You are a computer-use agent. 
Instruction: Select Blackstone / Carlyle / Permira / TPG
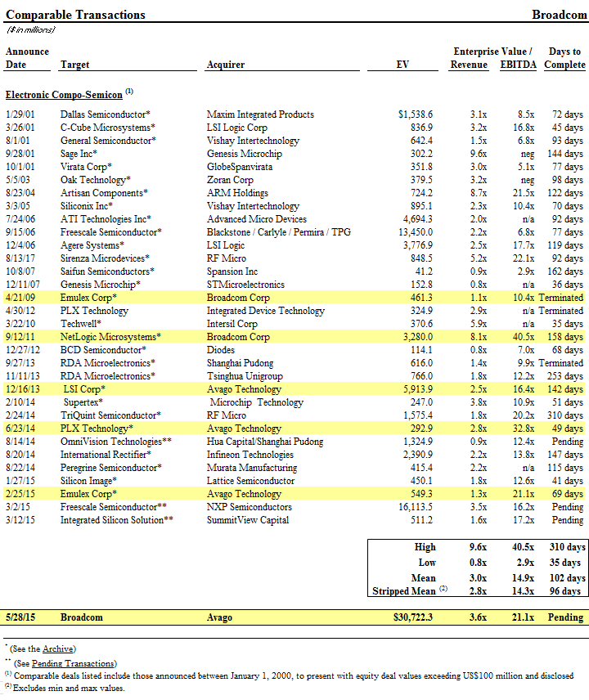click(x=279, y=232)
